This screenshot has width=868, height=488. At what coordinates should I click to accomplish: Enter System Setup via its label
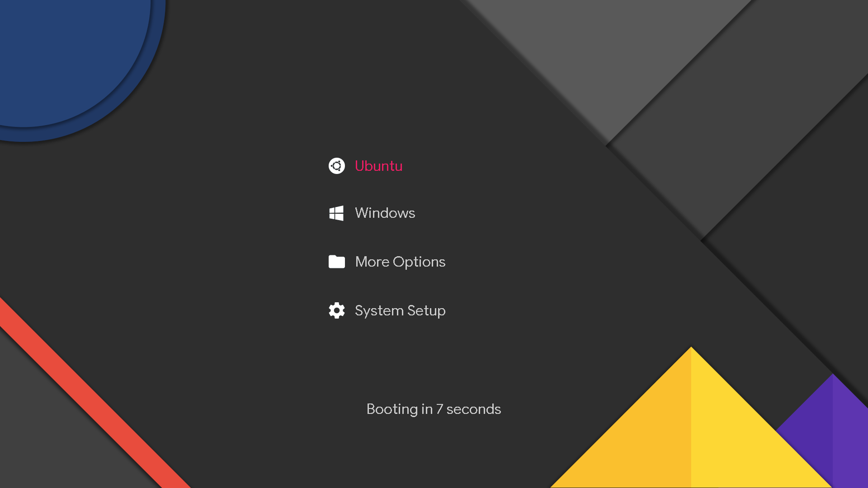tap(400, 310)
